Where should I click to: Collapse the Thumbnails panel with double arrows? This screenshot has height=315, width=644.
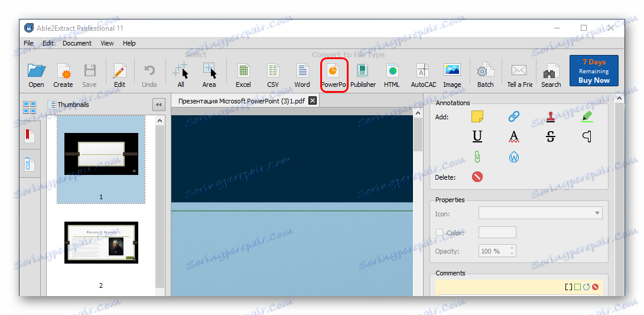(158, 105)
